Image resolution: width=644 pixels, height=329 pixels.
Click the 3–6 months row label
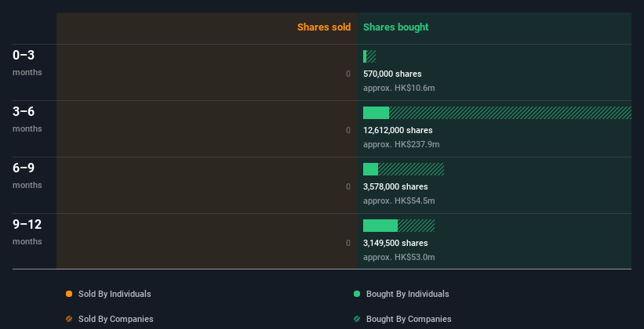pyautogui.click(x=27, y=119)
